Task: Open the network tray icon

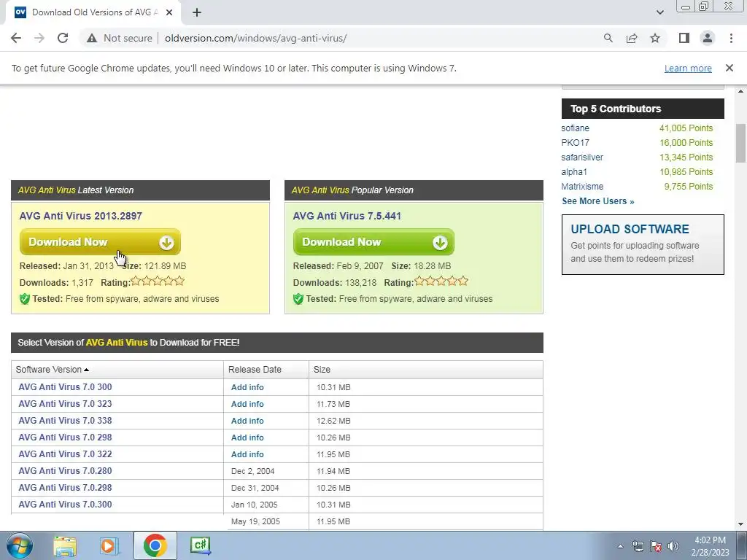Action: click(x=638, y=546)
